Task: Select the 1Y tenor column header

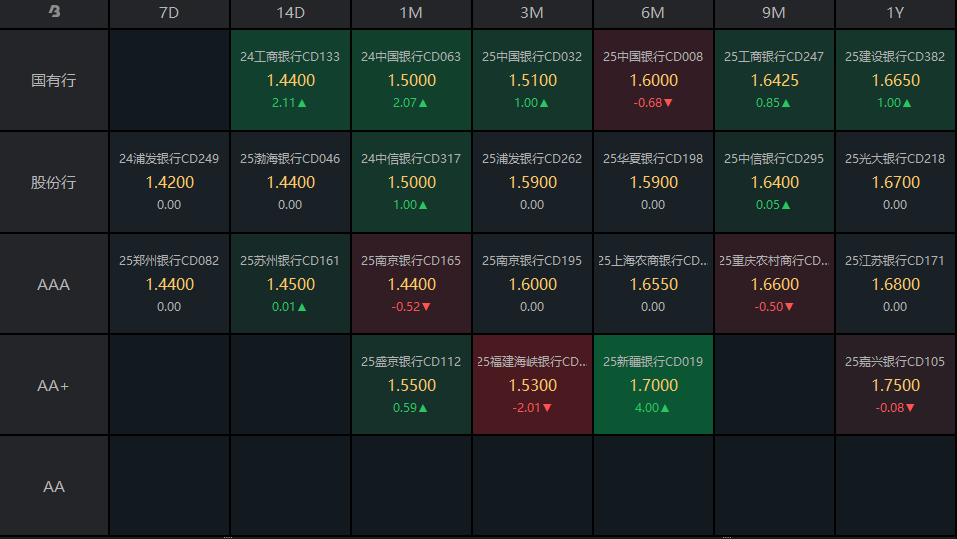Action: tap(895, 13)
